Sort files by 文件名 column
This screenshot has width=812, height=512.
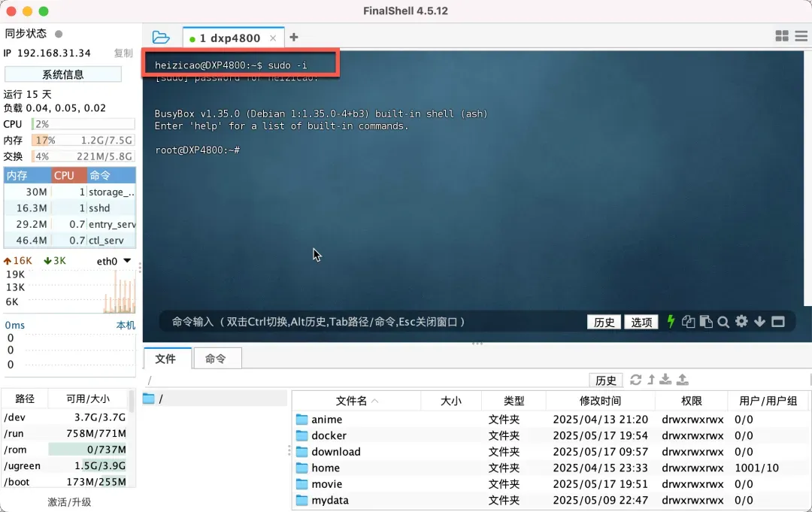tap(357, 401)
